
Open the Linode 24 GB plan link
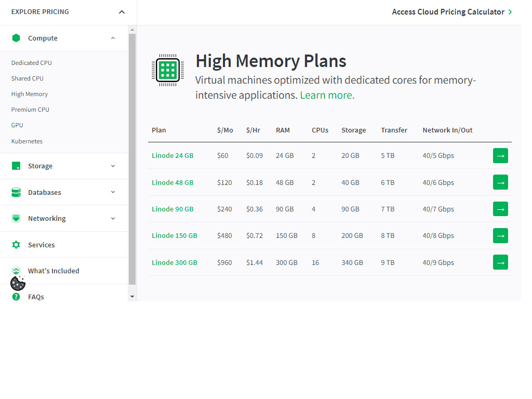172,155
